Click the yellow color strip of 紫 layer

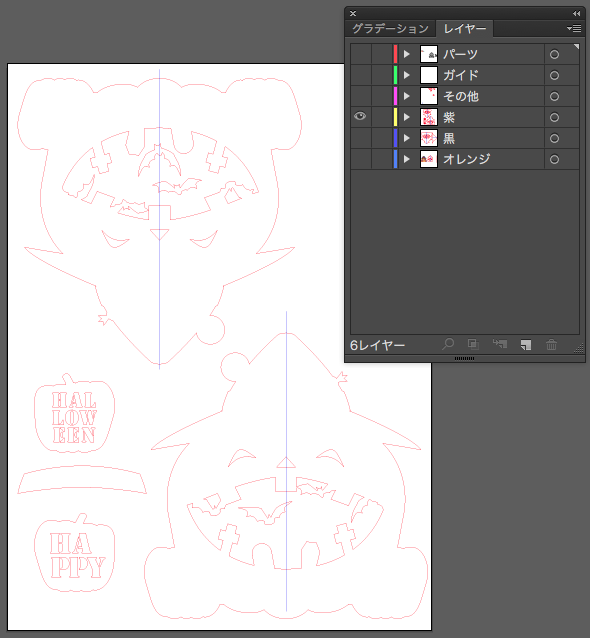tap(396, 117)
